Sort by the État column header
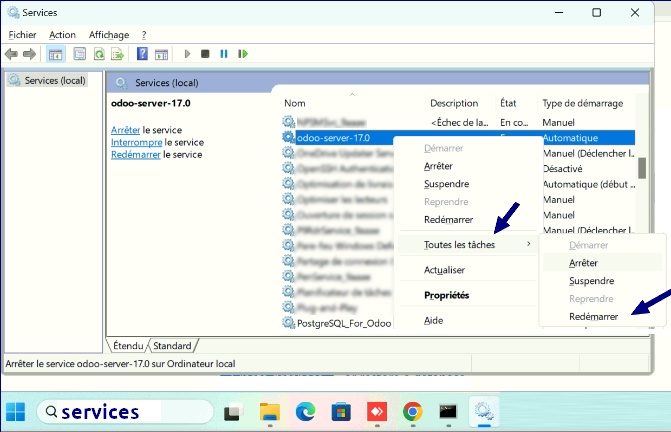 508,103
